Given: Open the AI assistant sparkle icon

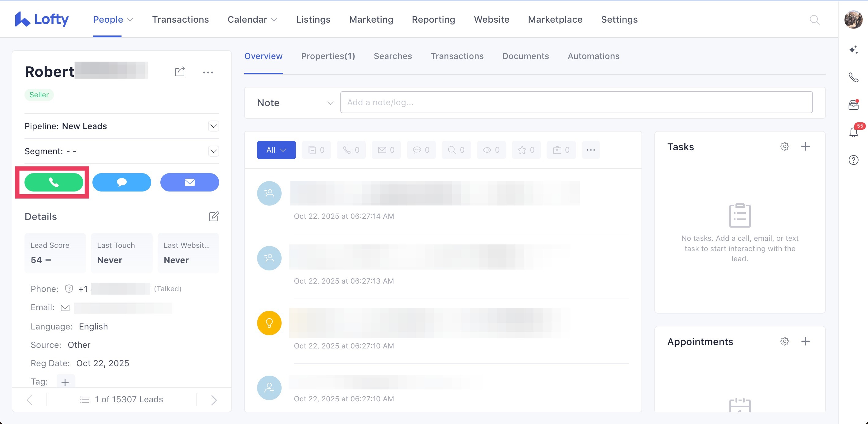Looking at the screenshot, I should click(853, 50).
